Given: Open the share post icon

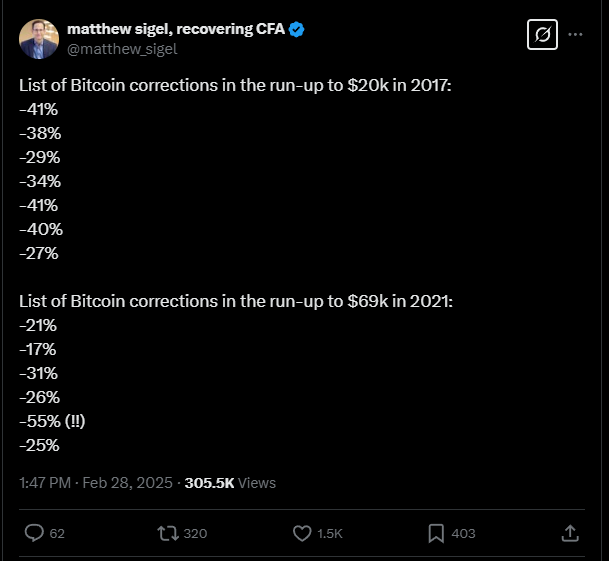Looking at the screenshot, I should coord(570,533).
